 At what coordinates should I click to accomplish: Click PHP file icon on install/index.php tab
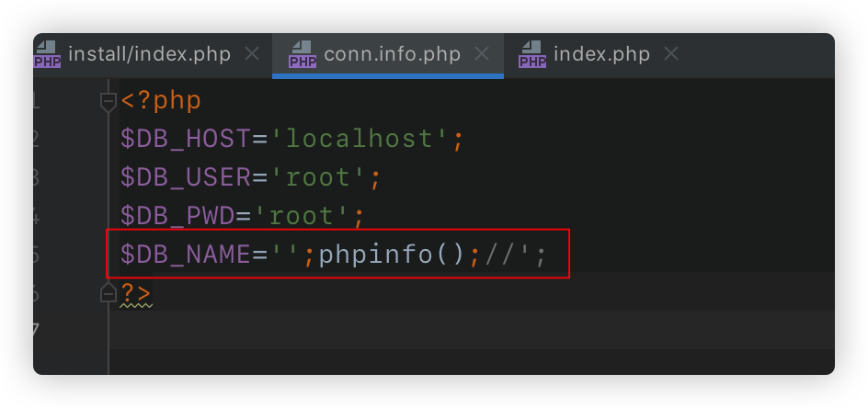[x=47, y=54]
